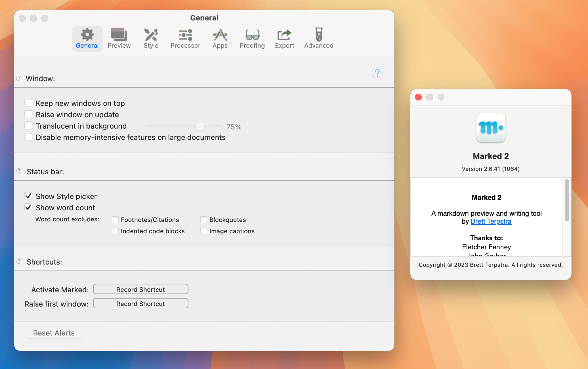Screen dimensions: 588x369
Task: Click the Brett Terpstra hyperlink
Action: tap(491, 221)
